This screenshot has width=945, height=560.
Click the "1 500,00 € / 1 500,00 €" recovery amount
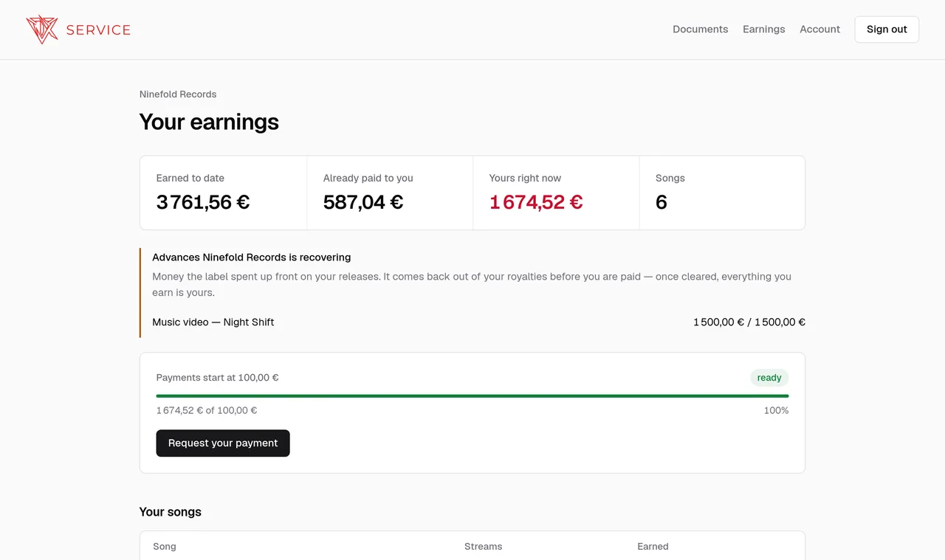pyautogui.click(x=749, y=322)
